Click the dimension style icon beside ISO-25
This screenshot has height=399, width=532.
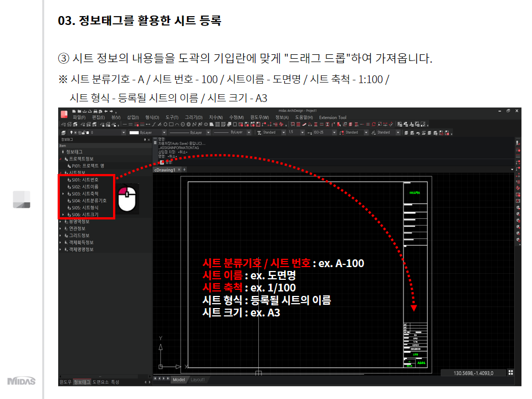309,132
